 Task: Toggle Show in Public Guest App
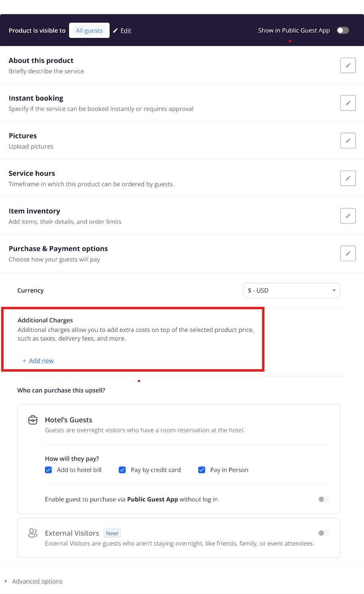click(x=342, y=30)
